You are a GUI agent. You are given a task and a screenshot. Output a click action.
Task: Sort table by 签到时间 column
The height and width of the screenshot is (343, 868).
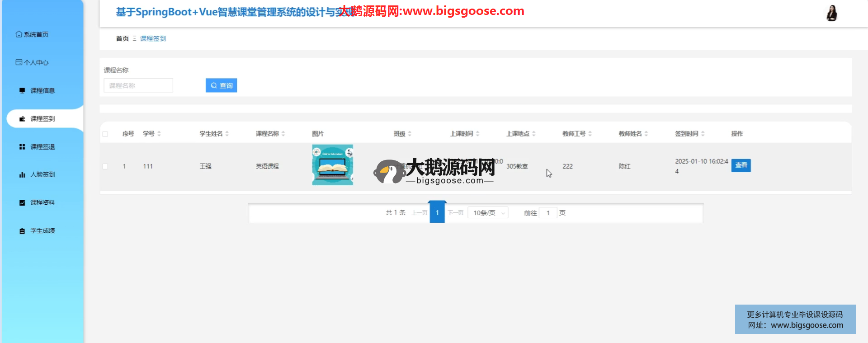(703, 134)
